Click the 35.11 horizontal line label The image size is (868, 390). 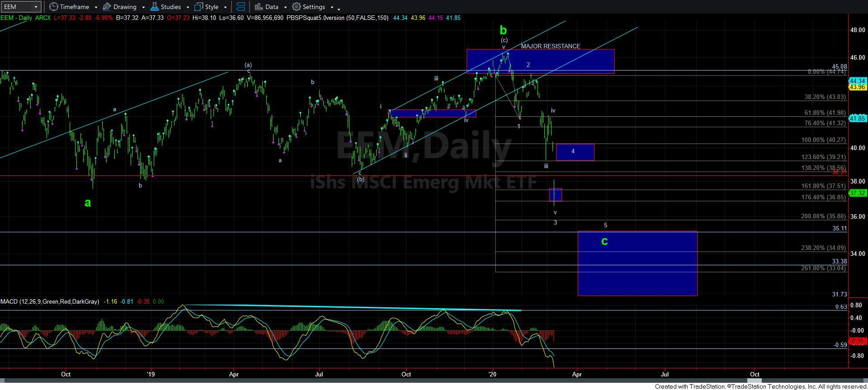coord(840,228)
